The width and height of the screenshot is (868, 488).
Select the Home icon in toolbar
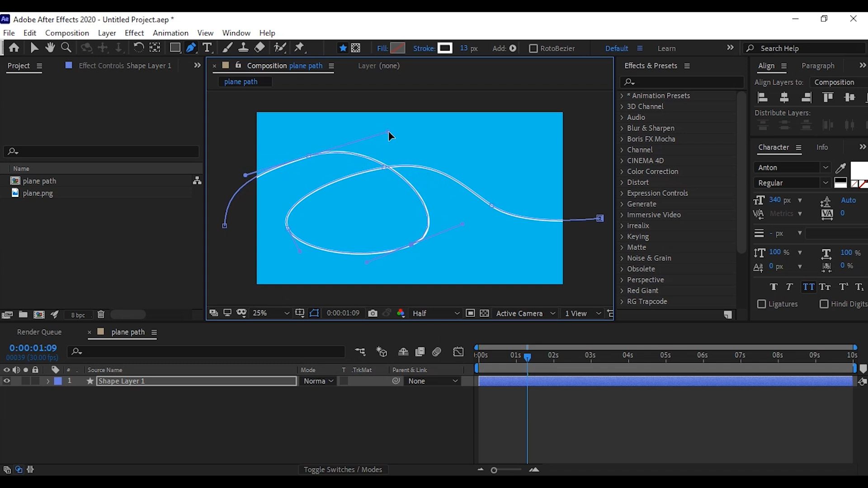14,47
